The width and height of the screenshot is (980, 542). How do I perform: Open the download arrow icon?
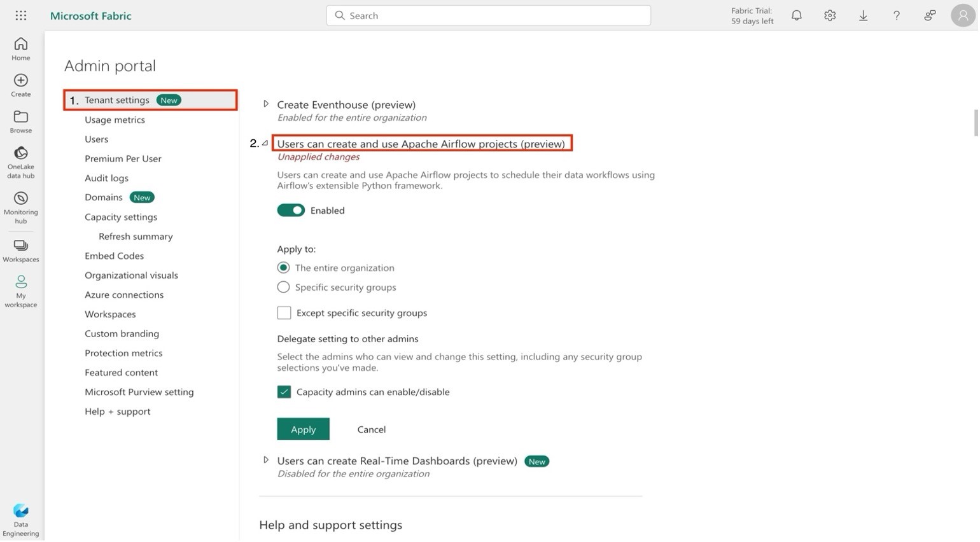click(864, 15)
